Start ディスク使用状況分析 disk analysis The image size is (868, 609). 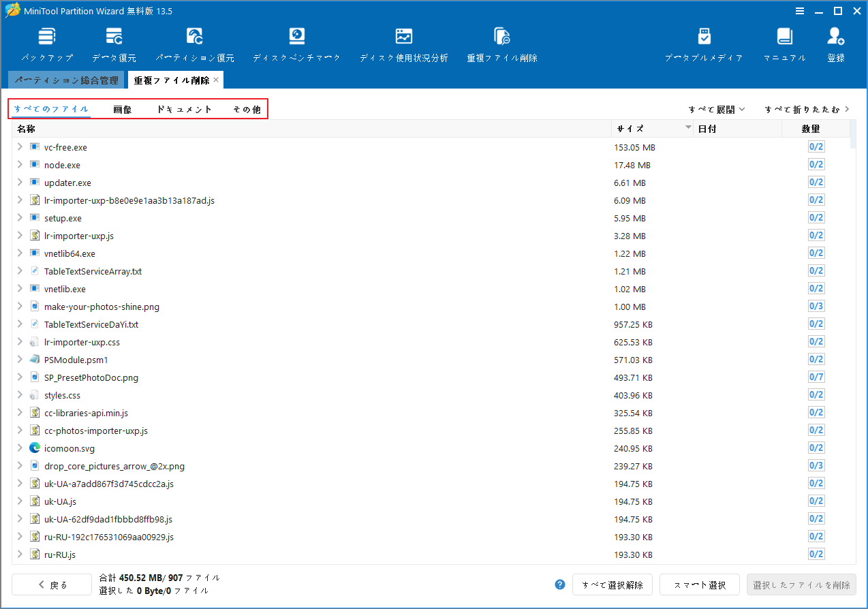(x=403, y=43)
